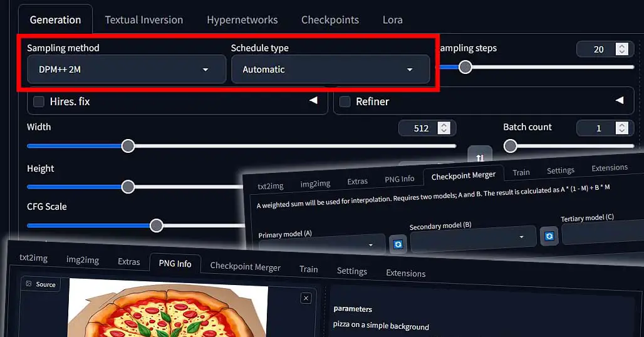
Task: Select Checkpoint Merger tab in middle window
Action: (464, 175)
